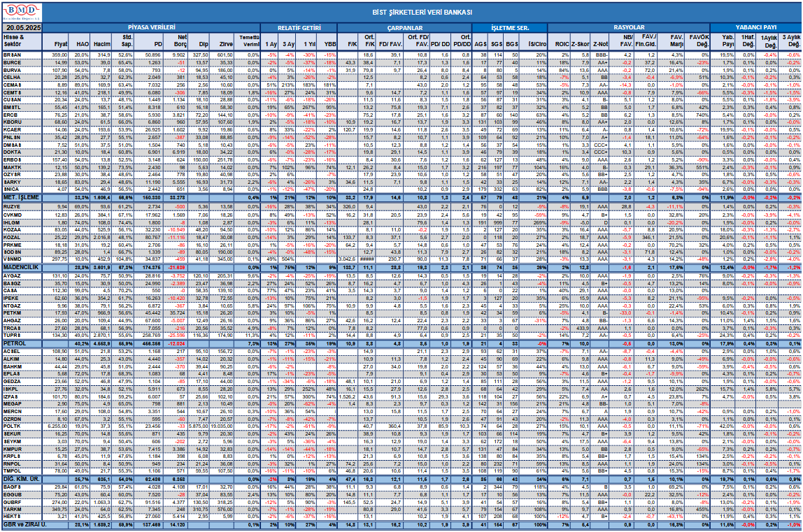Select the Fiyat cell in the KCAER row
The width and height of the screenshot is (803, 532).
tap(57, 130)
